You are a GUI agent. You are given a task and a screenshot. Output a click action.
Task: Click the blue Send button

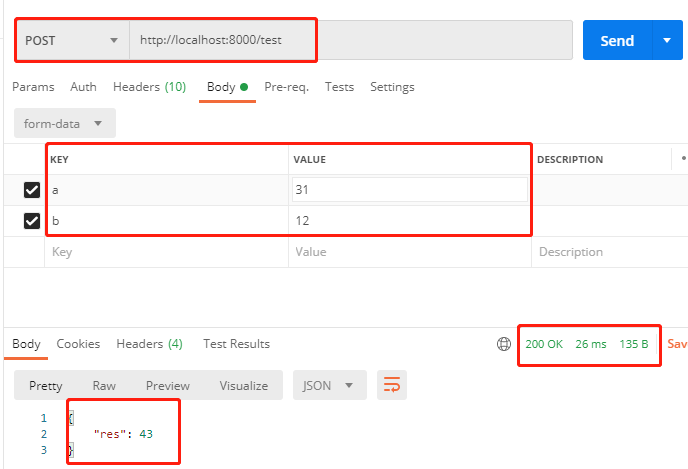point(617,40)
